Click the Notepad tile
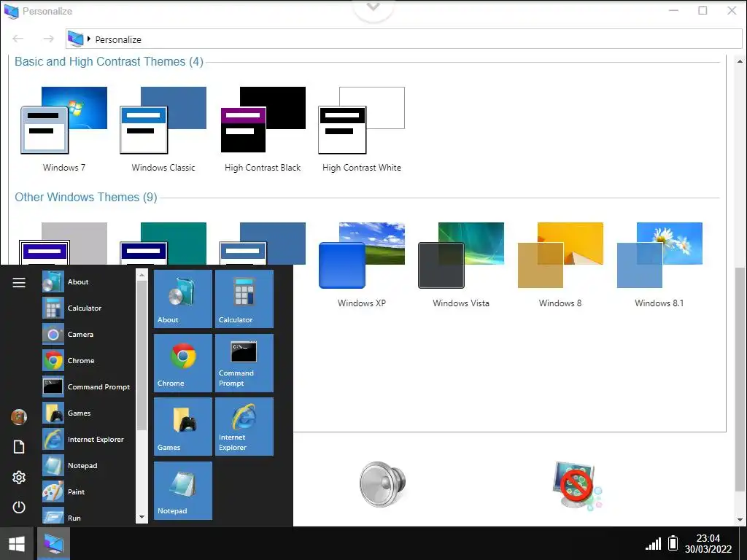This screenshot has height=560, width=747. pos(183,491)
